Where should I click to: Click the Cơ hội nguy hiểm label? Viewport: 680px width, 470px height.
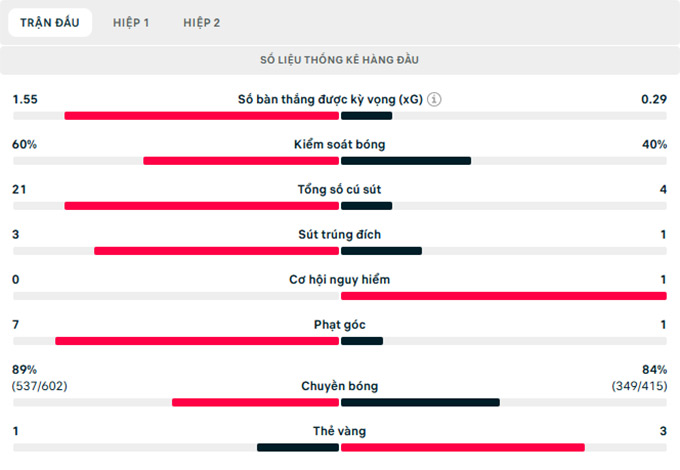pos(340,279)
